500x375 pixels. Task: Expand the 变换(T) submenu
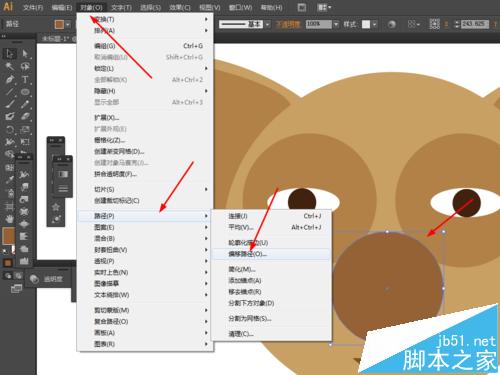click(x=145, y=19)
